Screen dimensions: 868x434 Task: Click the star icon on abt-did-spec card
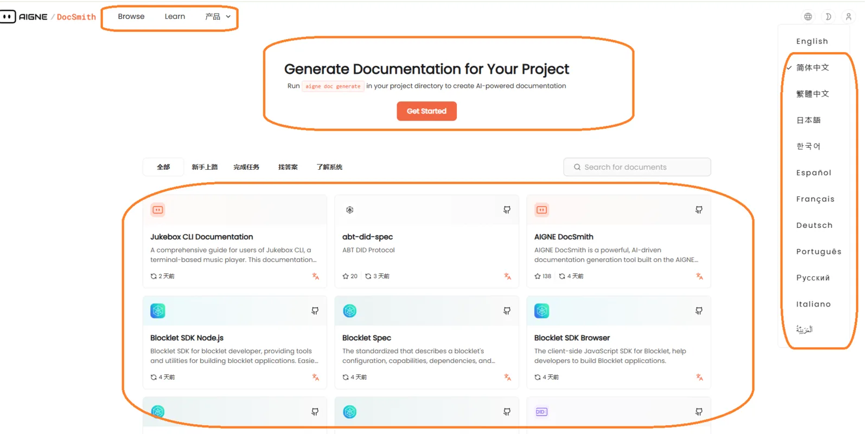[346, 276]
